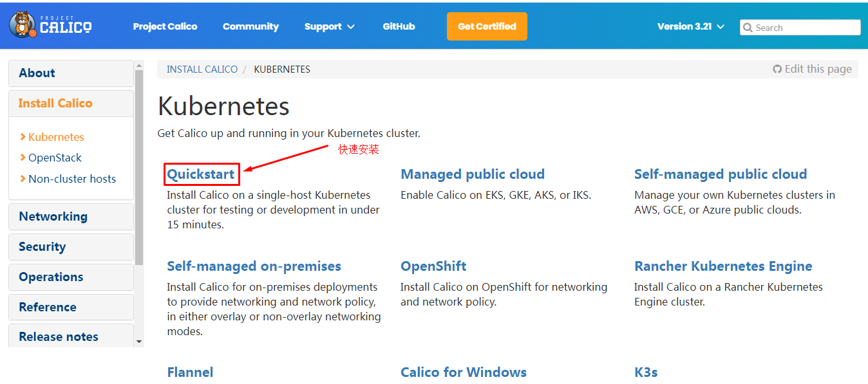Open the Community nav item
The width and height of the screenshot is (868, 384).
point(250,26)
